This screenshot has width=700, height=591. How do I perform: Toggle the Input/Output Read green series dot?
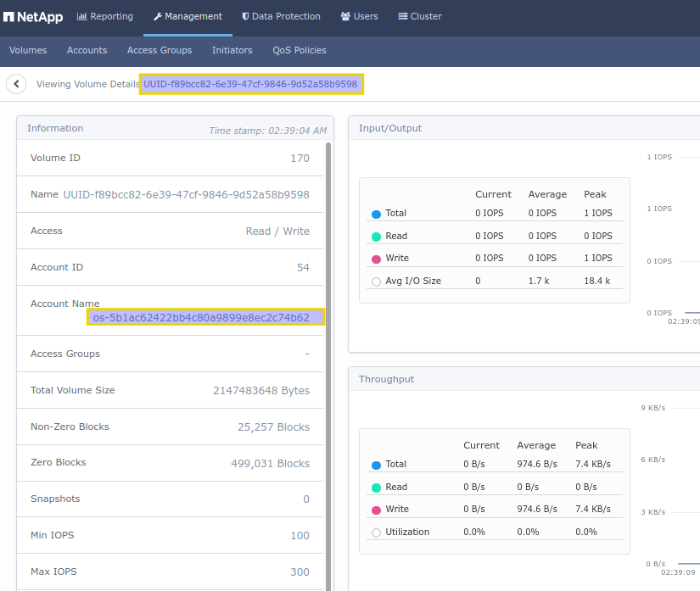tap(377, 237)
